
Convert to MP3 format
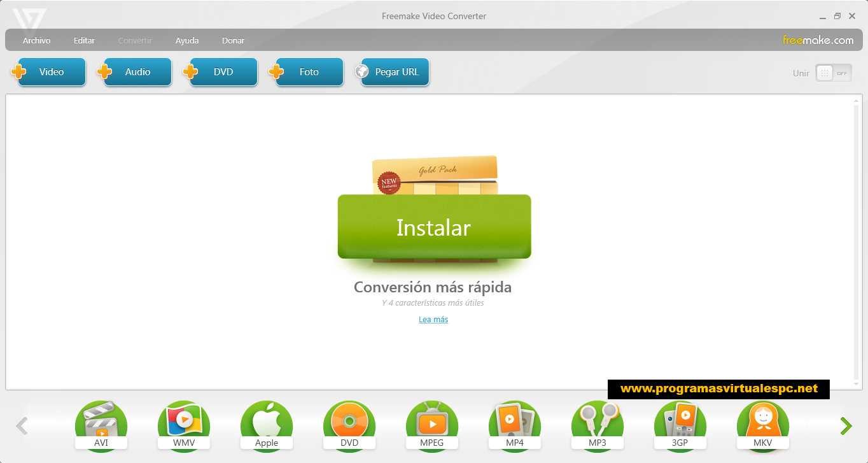click(x=598, y=425)
